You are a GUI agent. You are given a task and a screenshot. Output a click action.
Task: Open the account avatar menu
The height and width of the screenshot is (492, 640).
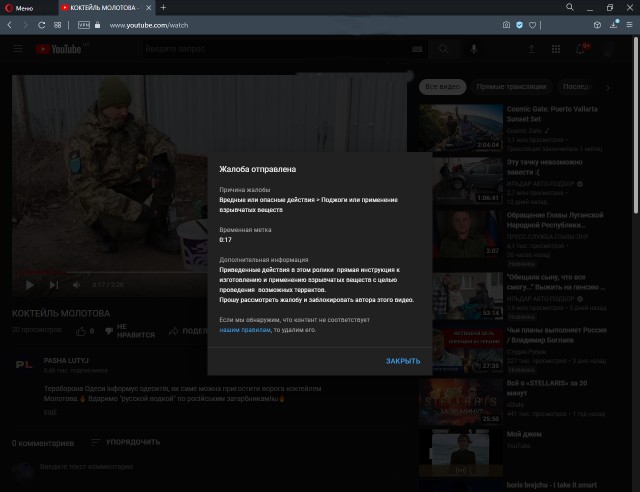click(x=609, y=49)
